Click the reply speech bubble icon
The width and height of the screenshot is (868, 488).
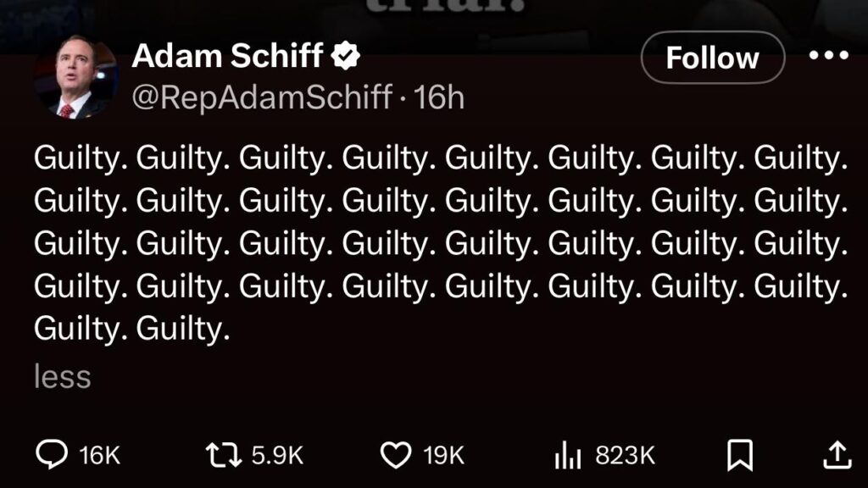pyautogui.click(x=52, y=454)
